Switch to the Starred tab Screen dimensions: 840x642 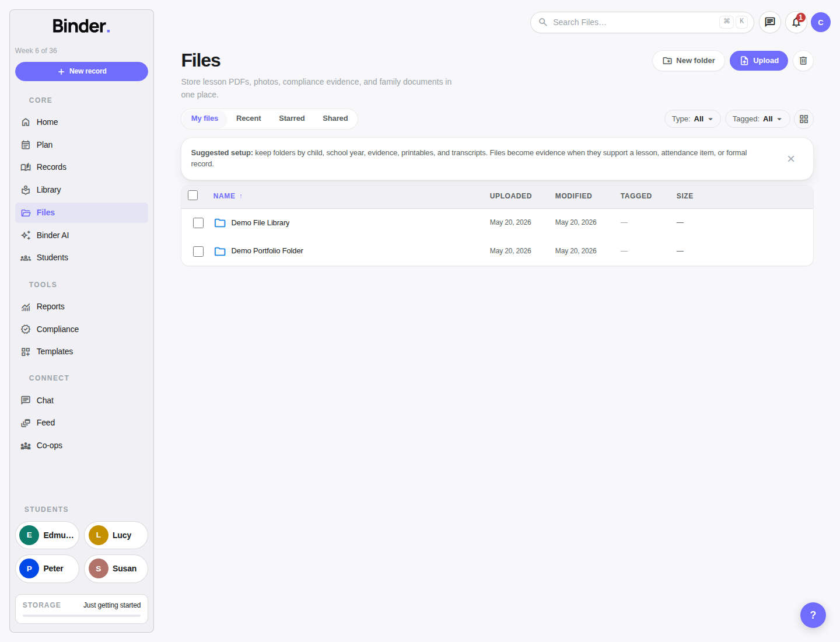292,118
